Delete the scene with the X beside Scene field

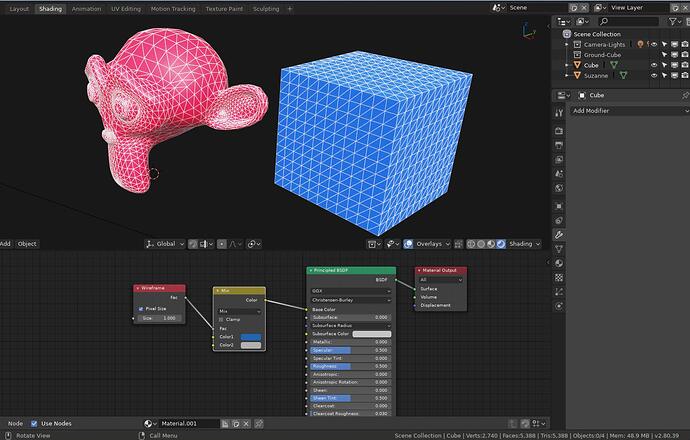tap(584, 8)
